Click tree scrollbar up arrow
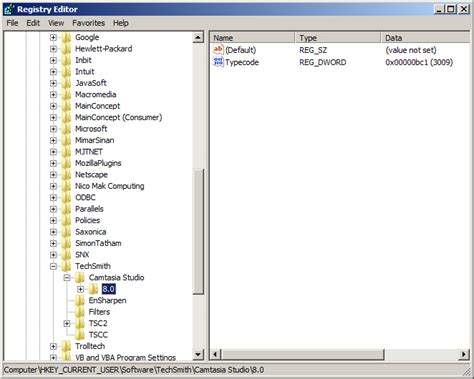474x379 pixels. pyautogui.click(x=198, y=38)
